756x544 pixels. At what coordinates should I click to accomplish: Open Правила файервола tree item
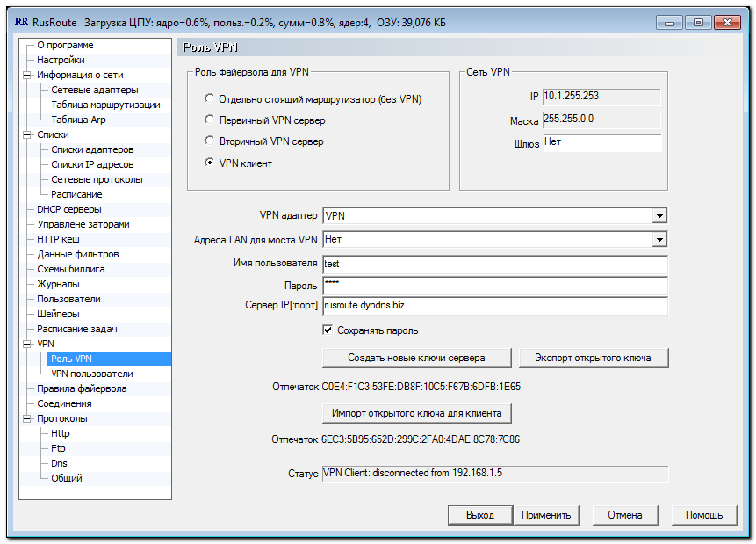[x=82, y=389]
